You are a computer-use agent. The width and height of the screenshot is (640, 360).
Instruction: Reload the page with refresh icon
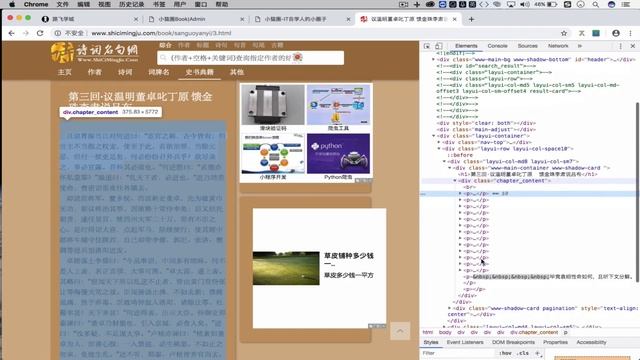pos(40,33)
